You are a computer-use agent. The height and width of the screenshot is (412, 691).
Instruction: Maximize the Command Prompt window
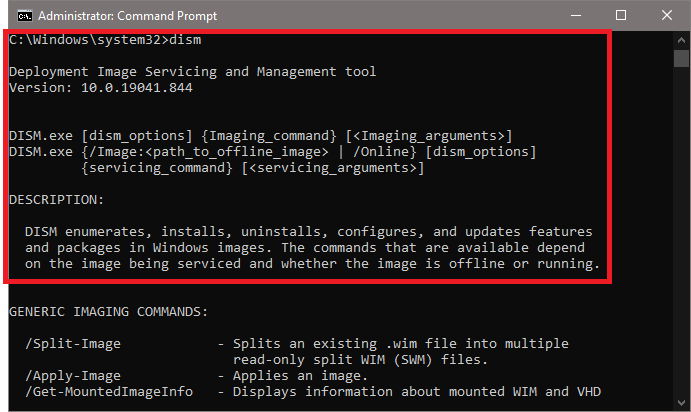(621, 15)
